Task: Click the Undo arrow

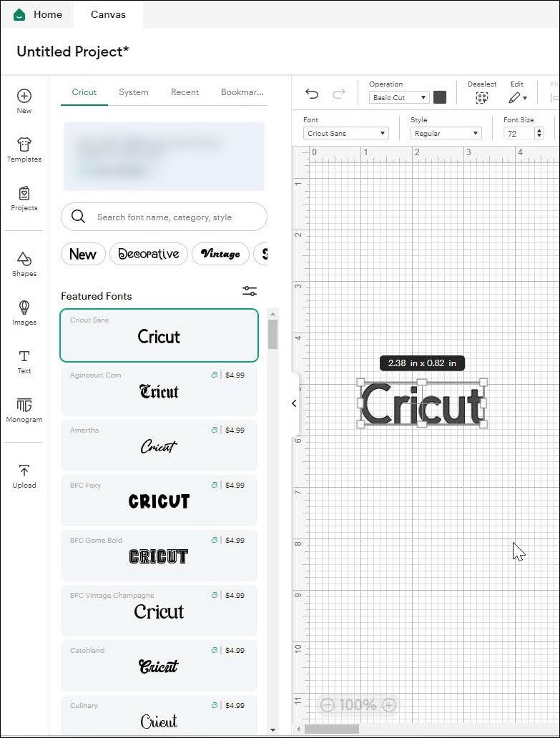Action: tap(312, 93)
